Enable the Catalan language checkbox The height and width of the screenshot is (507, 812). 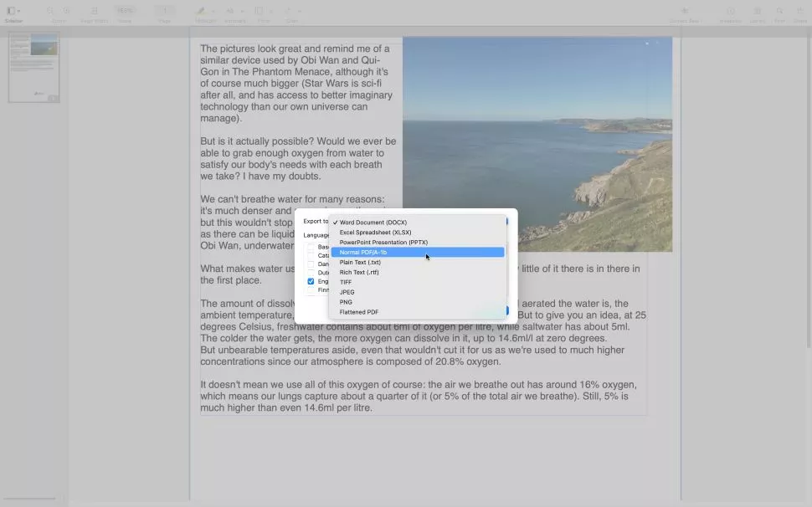pyautogui.click(x=311, y=256)
